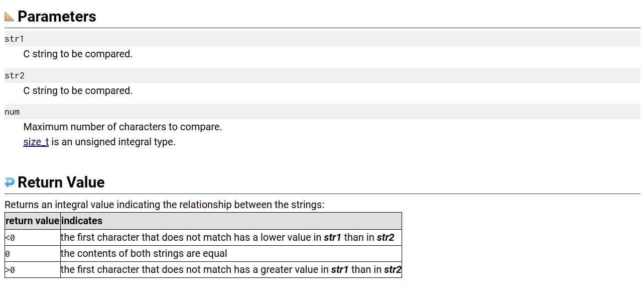Click 'Maximum number of characters to compare' text
This screenshot has height=290, width=644.
tap(122, 127)
